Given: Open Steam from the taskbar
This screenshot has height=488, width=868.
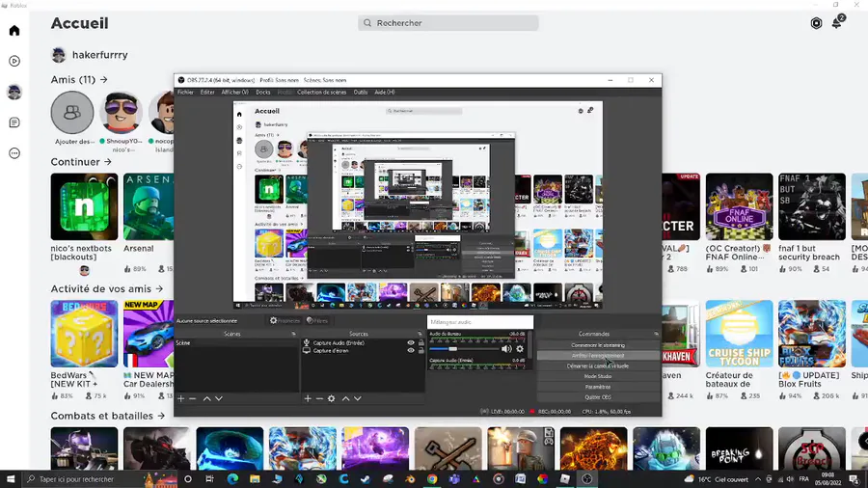Looking at the screenshot, I should click(366, 479).
